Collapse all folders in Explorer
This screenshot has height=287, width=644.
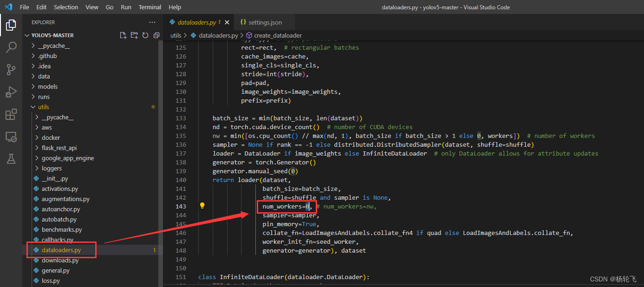(x=156, y=35)
